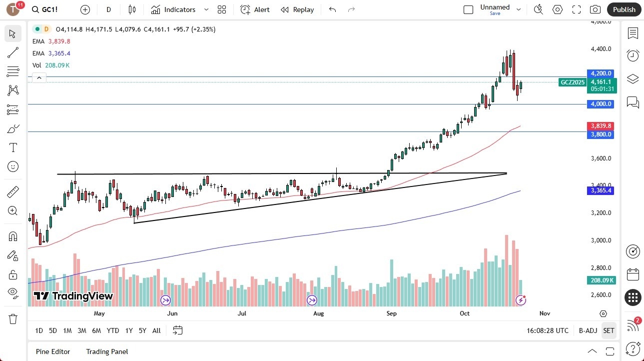Screen dimensions: 644x361
Task: Select the Text annotation tool
Action: 13,147
